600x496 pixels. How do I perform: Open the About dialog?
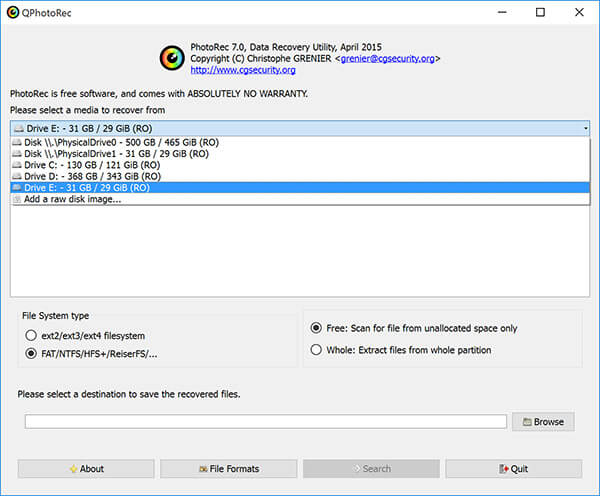(x=86, y=469)
